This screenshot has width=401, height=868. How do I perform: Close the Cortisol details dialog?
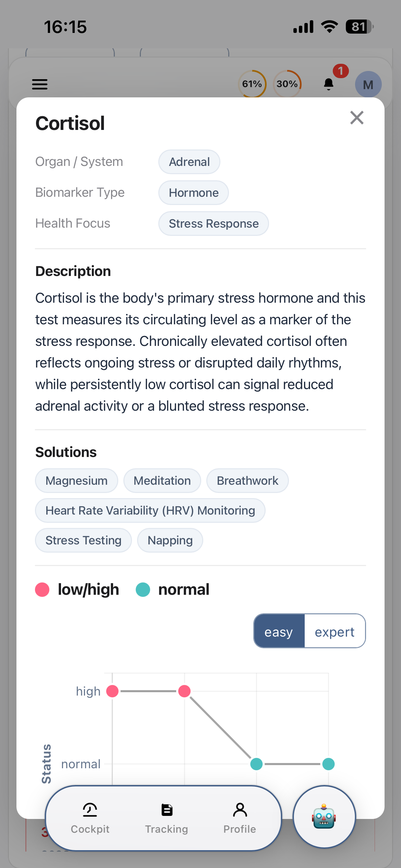[357, 118]
